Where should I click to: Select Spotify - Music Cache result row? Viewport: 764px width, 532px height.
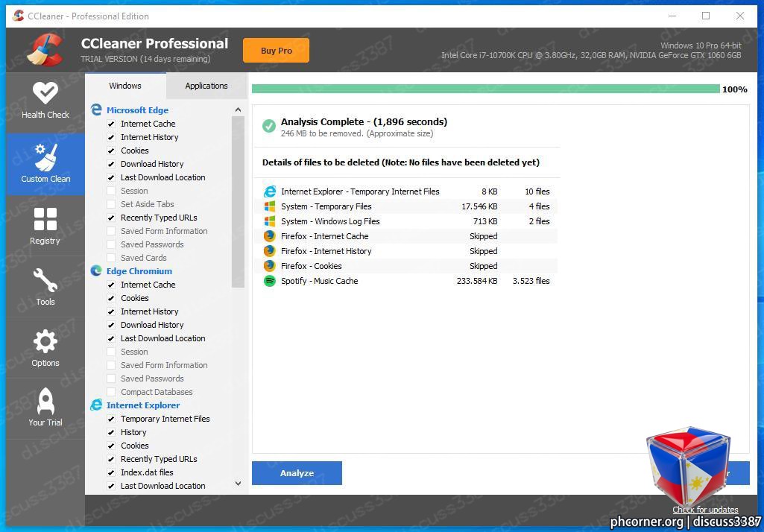pyautogui.click(x=407, y=281)
